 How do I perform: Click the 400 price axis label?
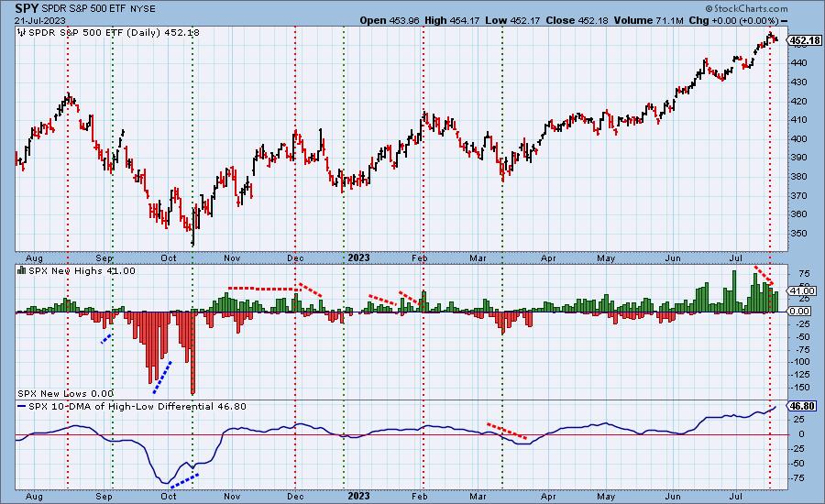pyautogui.click(x=798, y=139)
